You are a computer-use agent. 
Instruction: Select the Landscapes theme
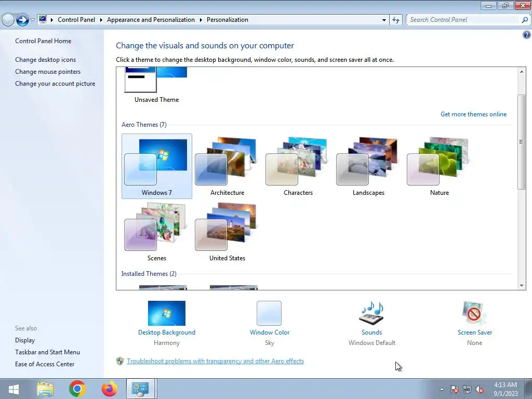coord(368,166)
